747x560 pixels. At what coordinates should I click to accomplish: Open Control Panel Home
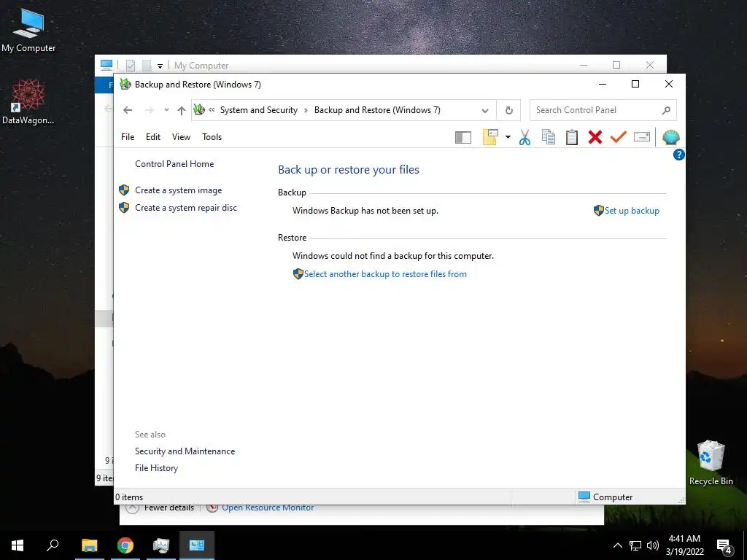(x=174, y=164)
